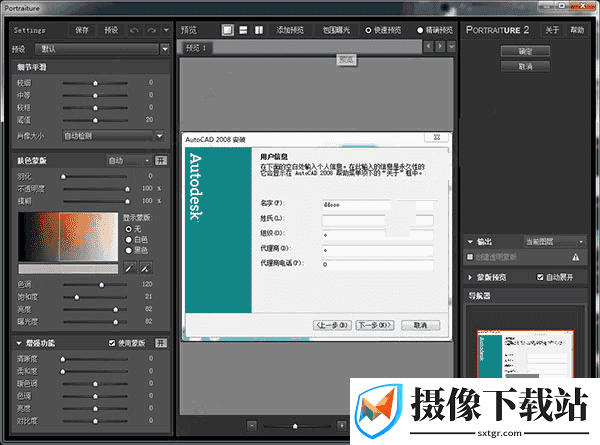
Task: Click the 不透明度 opacity slider handle
Action: click(x=127, y=189)
